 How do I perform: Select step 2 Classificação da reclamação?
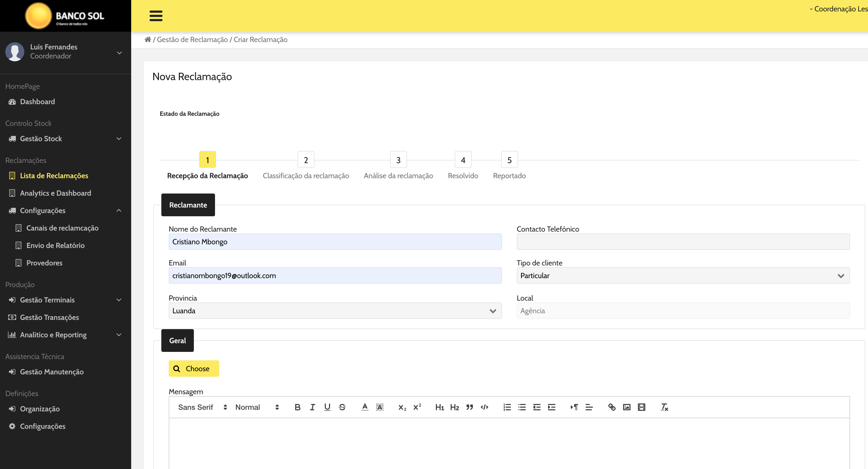click(306, 160)
